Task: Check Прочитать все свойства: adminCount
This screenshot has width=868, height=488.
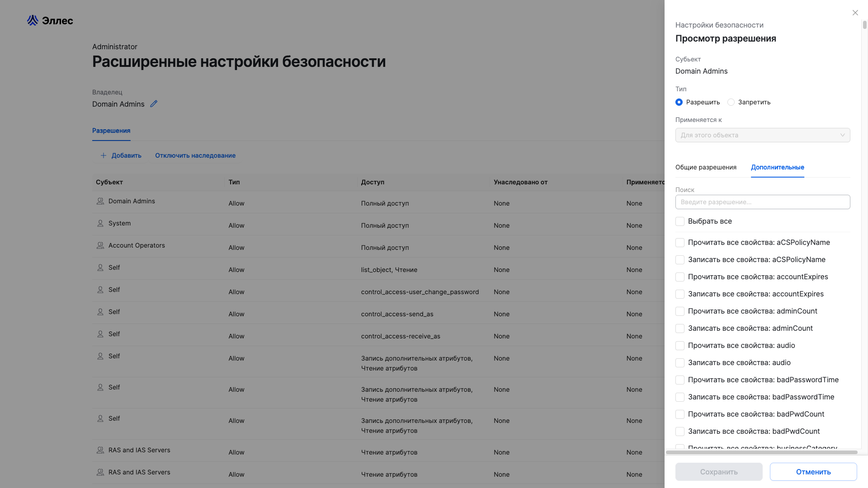Action: [680, 311]
